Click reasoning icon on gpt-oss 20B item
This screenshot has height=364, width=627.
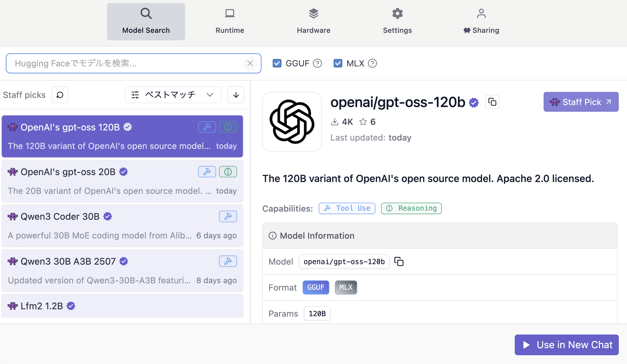[x=228, y=172]
